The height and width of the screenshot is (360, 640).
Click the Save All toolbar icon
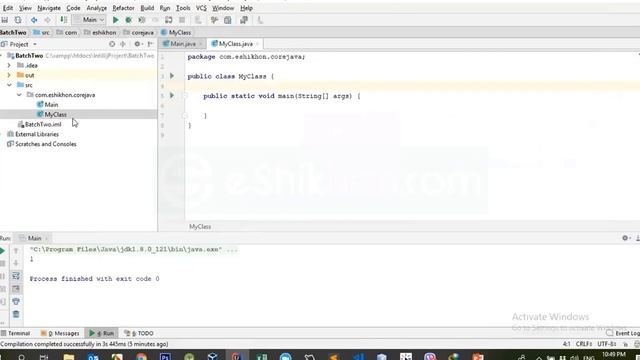tap(5, 20)
